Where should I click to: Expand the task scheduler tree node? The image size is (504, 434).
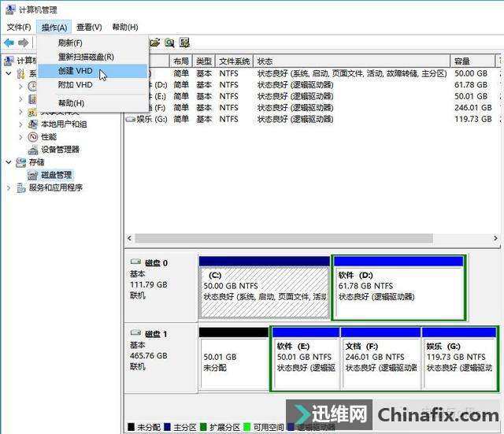[20, 87]
